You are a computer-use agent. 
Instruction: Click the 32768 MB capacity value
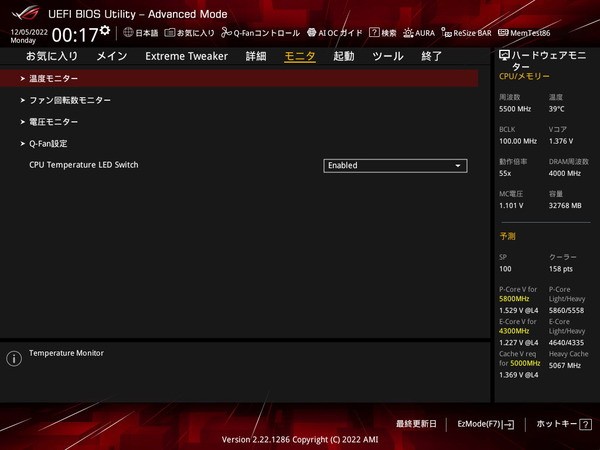tap(565, 206)
